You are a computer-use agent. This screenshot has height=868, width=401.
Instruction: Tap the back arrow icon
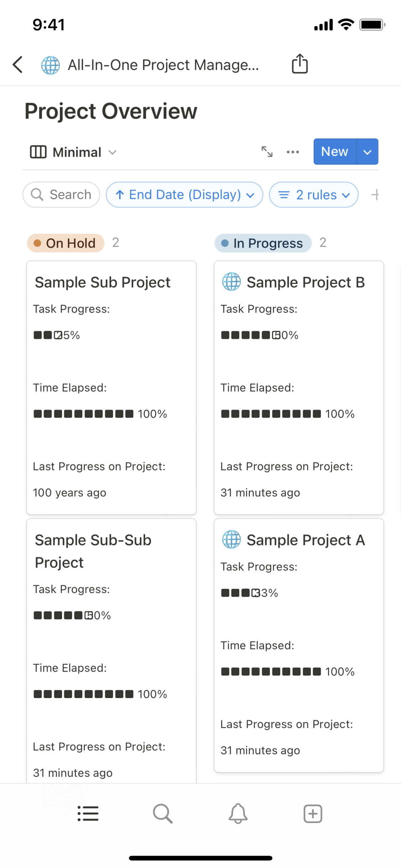(18, 65)
